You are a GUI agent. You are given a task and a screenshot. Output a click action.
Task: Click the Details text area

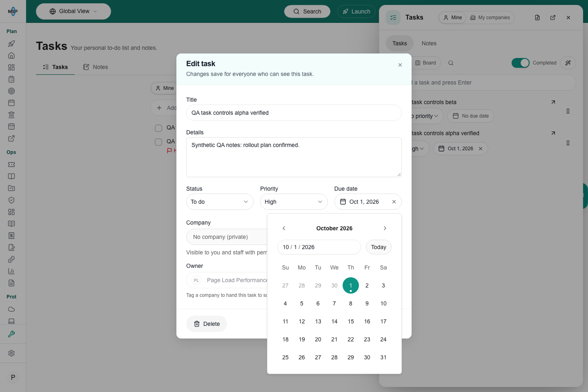(x=294, y=157)
